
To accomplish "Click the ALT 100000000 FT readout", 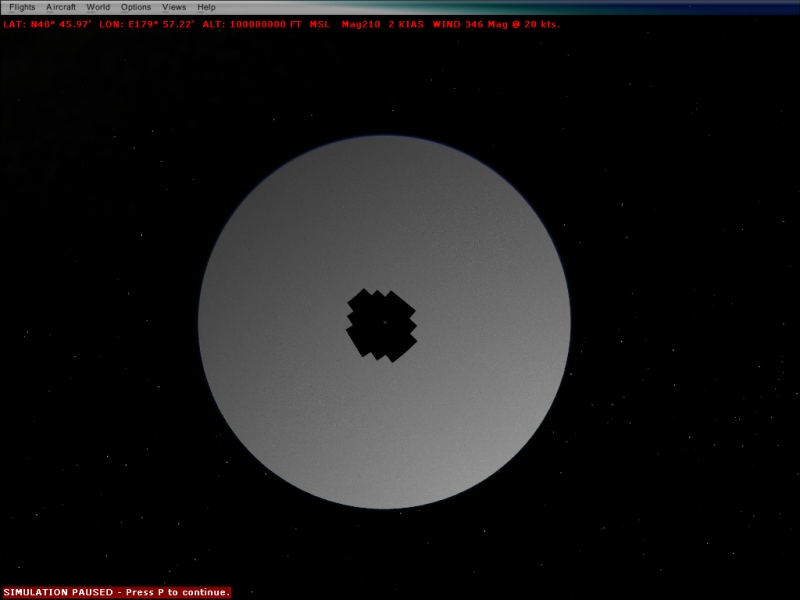I will tap(251, 23).
